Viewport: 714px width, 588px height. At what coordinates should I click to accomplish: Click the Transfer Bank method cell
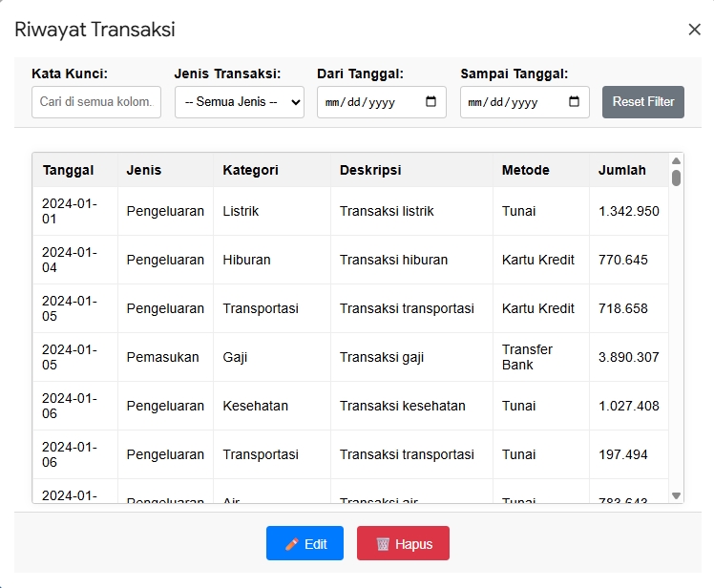coord(541,357)
